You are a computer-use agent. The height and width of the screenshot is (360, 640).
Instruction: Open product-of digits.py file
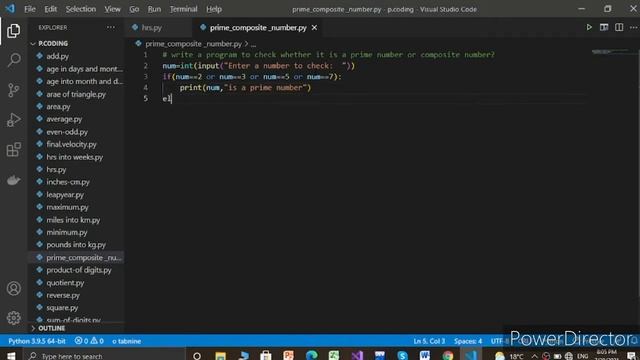coord(79,270)
